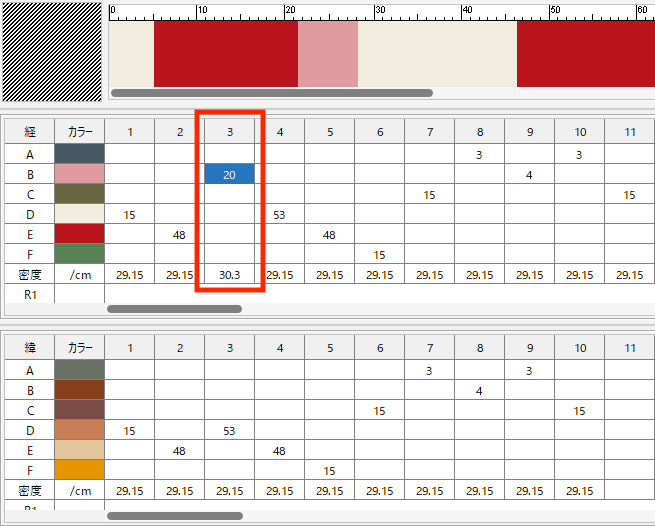Click warp row A cell 3 in column 10
This screenshot has height=526, width=655.
click(x=579, y=154)
